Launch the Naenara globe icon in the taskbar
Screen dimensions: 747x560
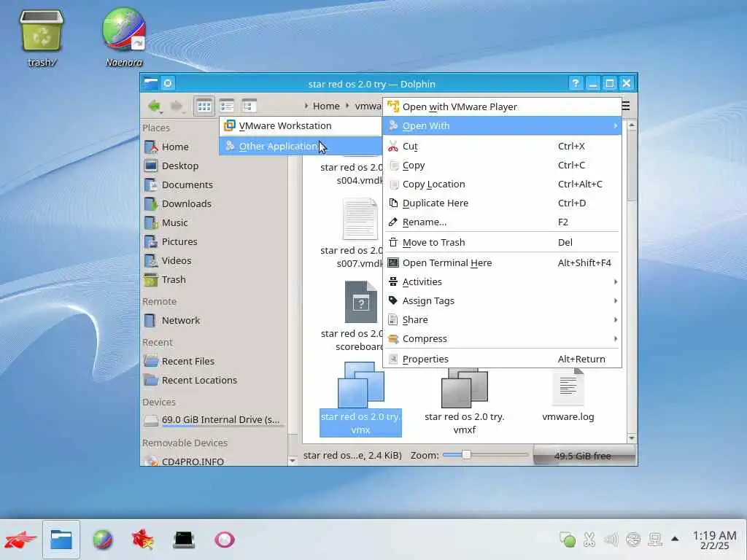(102, 540)
